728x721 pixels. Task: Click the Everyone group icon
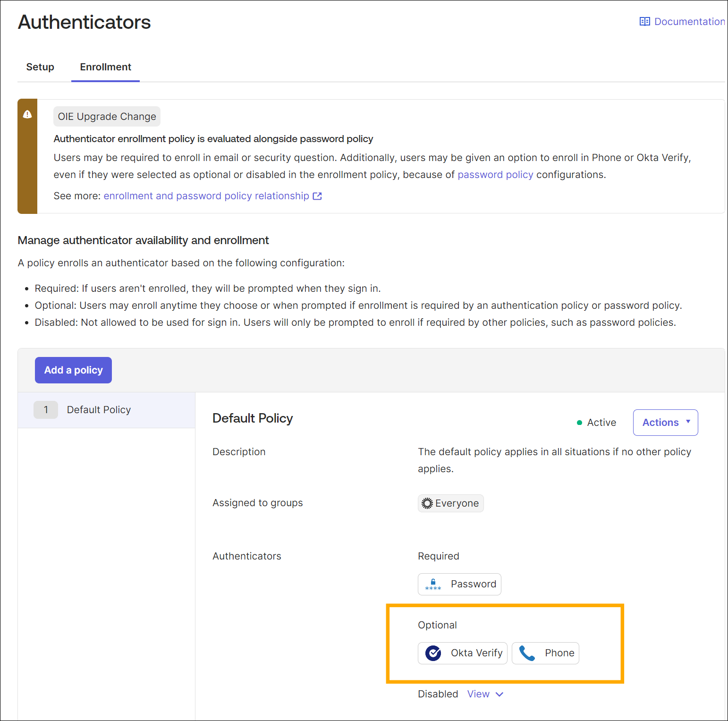[x=427, y=503]
